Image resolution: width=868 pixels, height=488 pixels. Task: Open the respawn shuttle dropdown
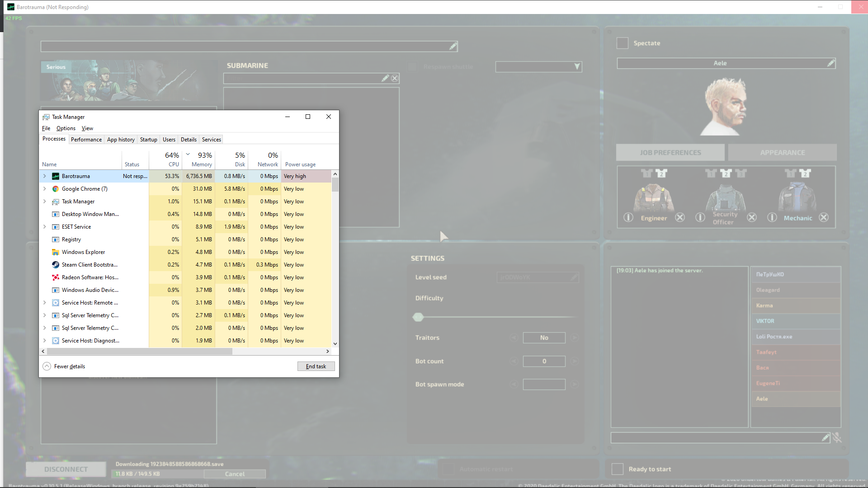(538, 67)
